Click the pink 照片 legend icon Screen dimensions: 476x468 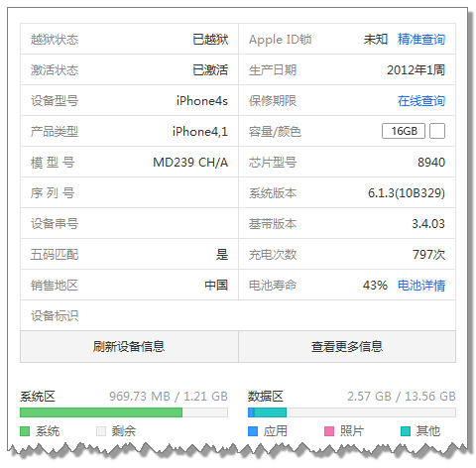click(x=329, y=431)
